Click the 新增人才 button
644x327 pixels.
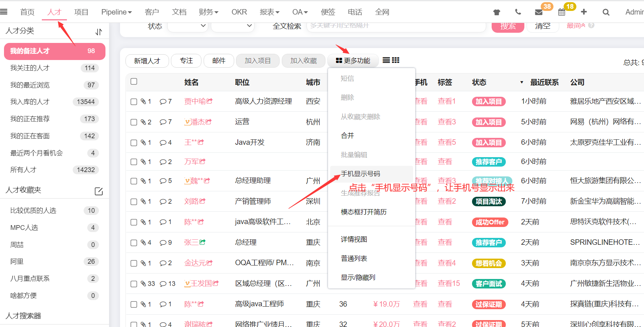(147, 61)
